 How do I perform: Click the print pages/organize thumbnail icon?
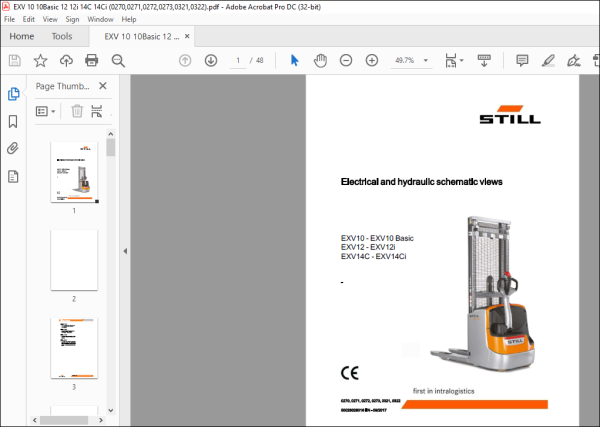[x=96, y=111]
